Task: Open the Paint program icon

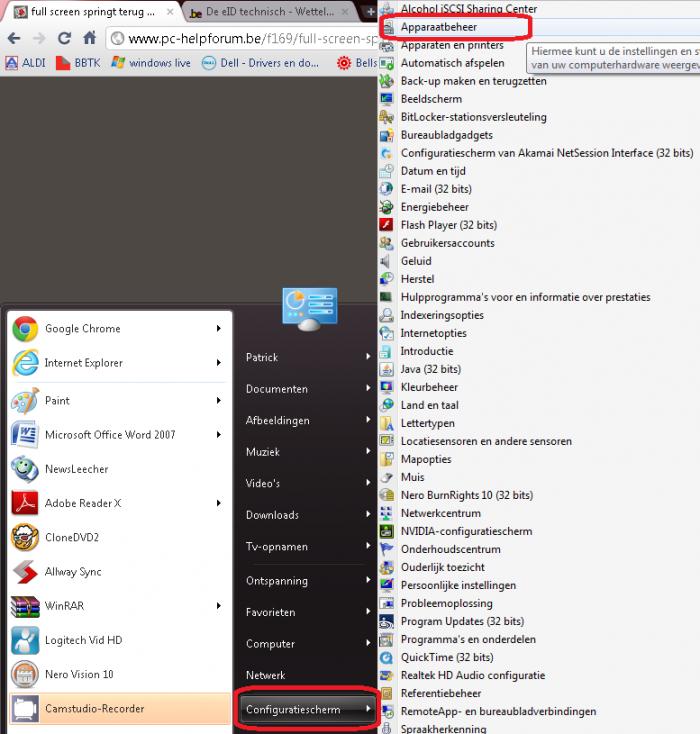Action: click(x=25, y=401)
